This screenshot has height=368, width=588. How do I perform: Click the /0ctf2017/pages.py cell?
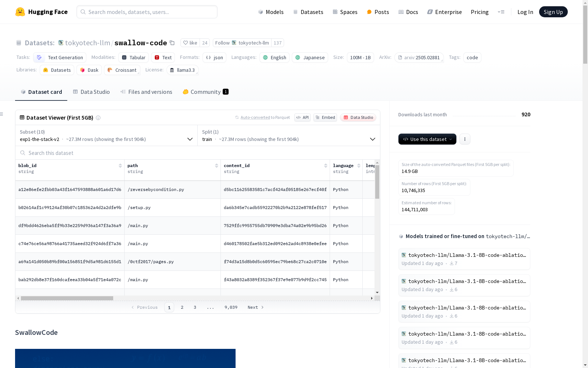[x=172, y=262]
